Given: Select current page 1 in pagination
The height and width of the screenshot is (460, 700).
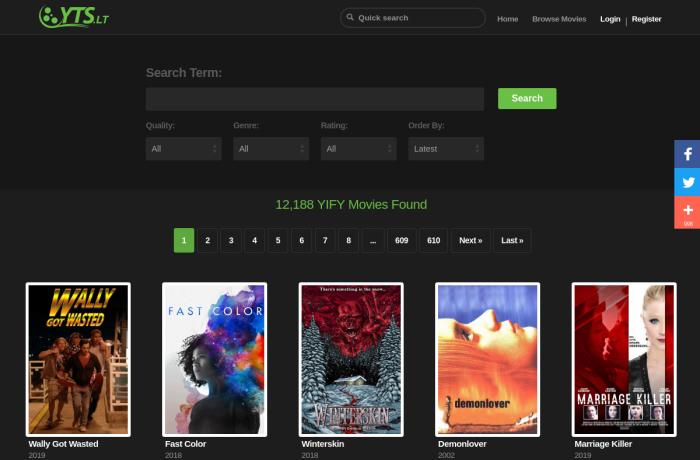Looking at the screenshot, I should [184, 240].
